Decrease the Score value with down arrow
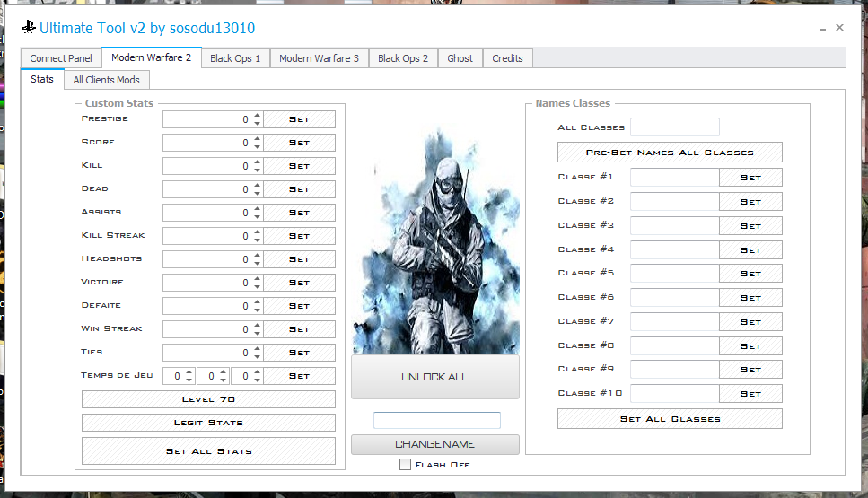868x498 pixels. tap(257, 146)
